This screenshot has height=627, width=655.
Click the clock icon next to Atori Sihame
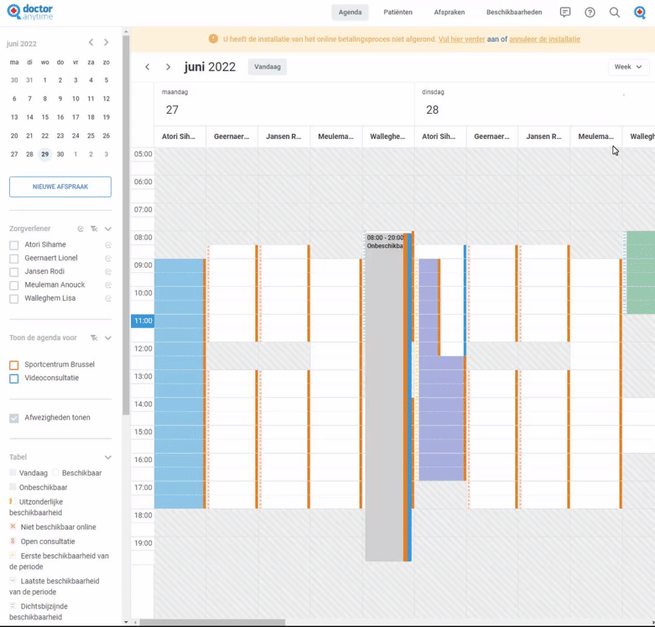(x=108, y=245)
